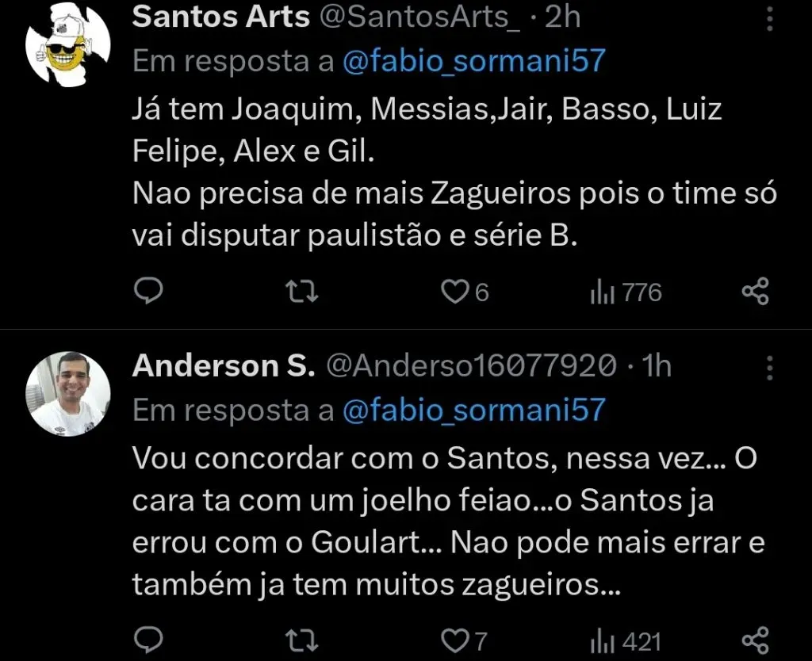Retweet Anderson S. tweet

coord(302,641)
